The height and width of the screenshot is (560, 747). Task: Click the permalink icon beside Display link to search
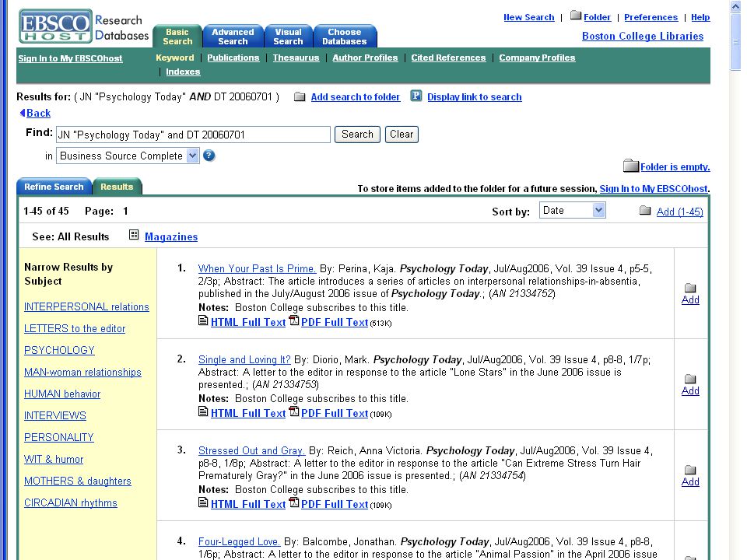click(x=416, y=96)
